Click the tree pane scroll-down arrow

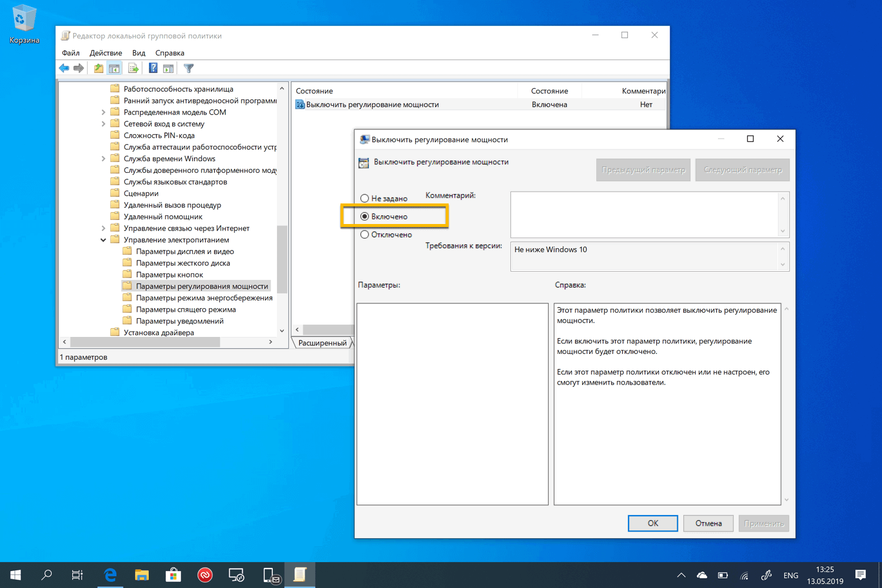pos(282,331)
